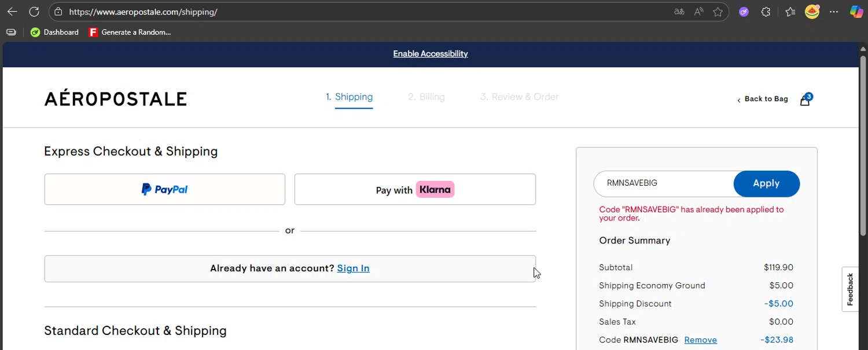Open the translate page option
Screen dimensions: 868x350
pos(679,12)
